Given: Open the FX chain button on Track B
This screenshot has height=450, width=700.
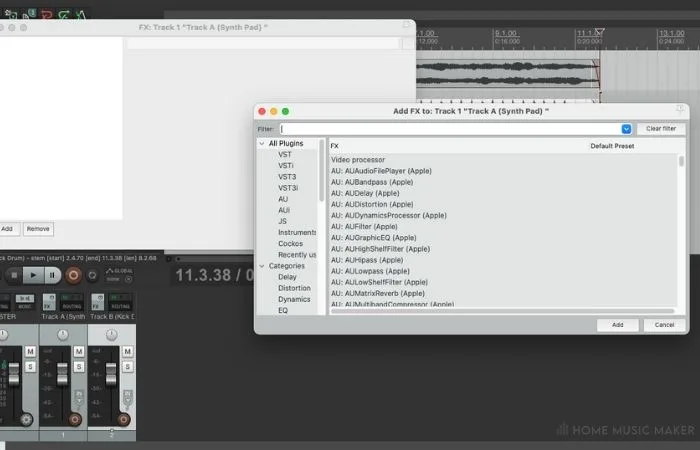Looking at the screenshot, I should click(97, 302).
